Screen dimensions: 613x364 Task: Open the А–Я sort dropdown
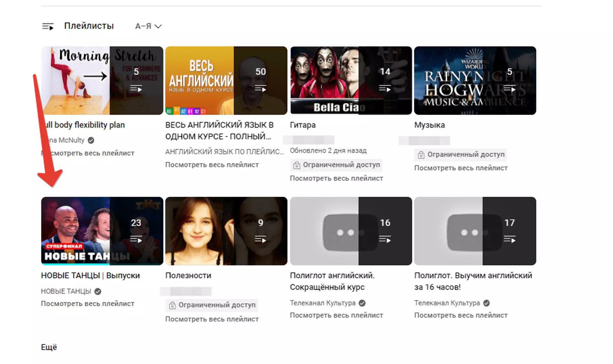click(x=148, y=26)
